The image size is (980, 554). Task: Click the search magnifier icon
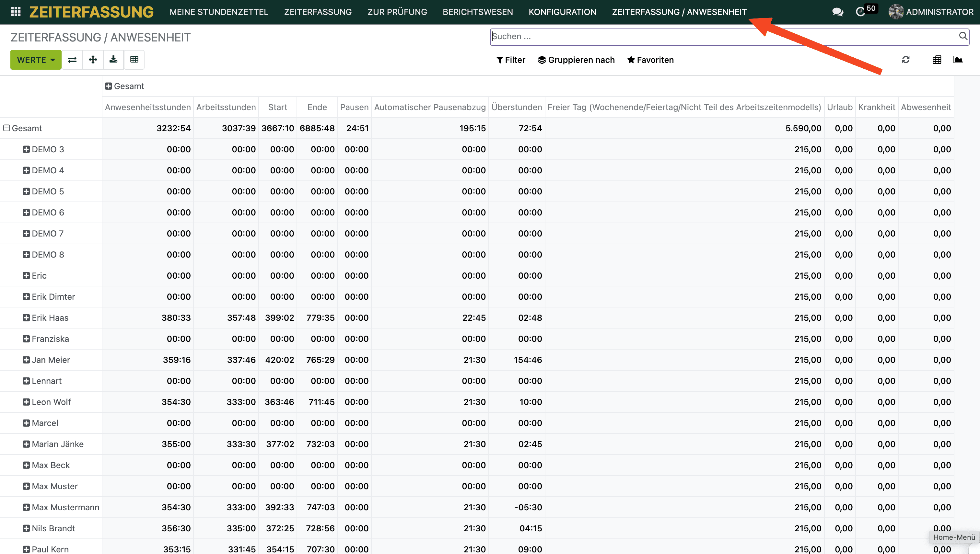pyautogui.click(x=962, y=36)
